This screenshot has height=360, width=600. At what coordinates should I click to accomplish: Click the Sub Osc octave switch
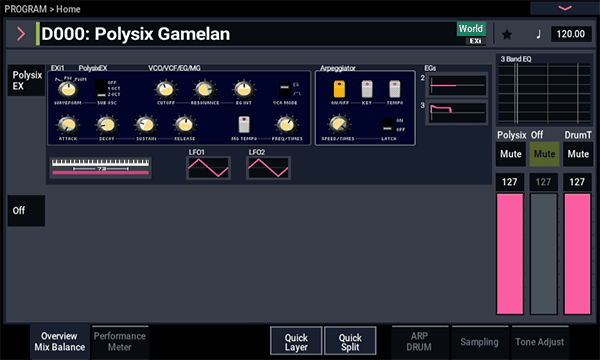point(101,88)
